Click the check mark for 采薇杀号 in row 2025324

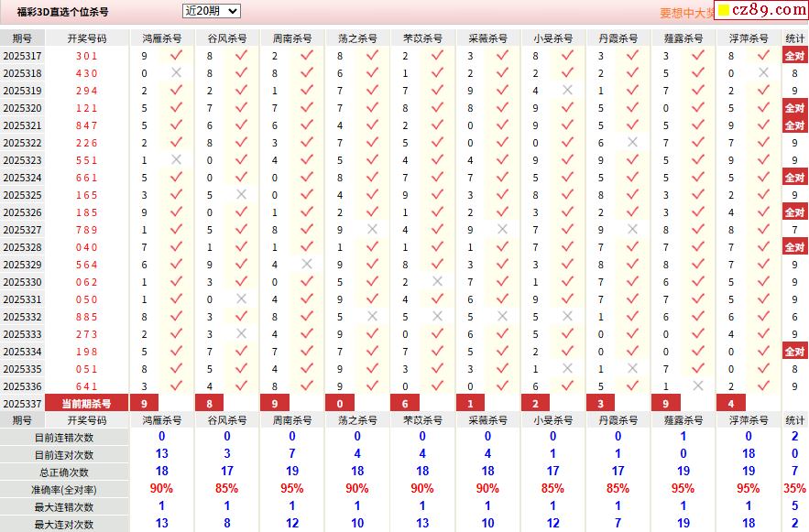pyautogui.click(x=502, y=178)
